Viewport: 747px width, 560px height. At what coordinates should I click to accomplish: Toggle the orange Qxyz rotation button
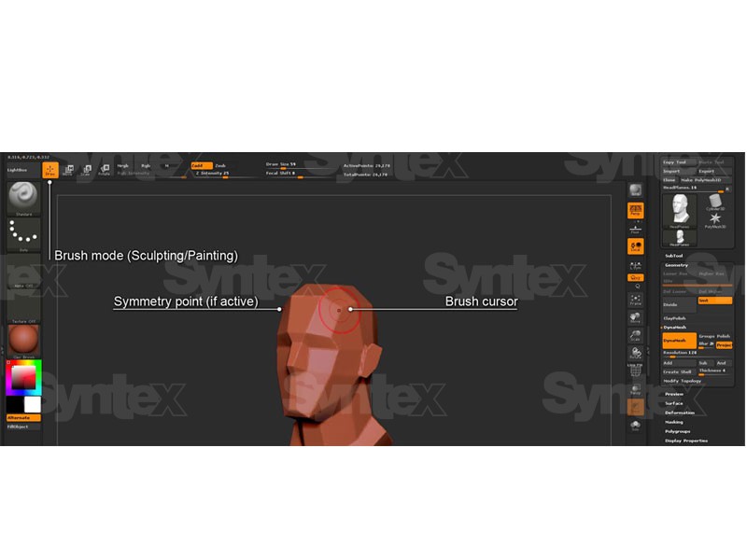636,277
